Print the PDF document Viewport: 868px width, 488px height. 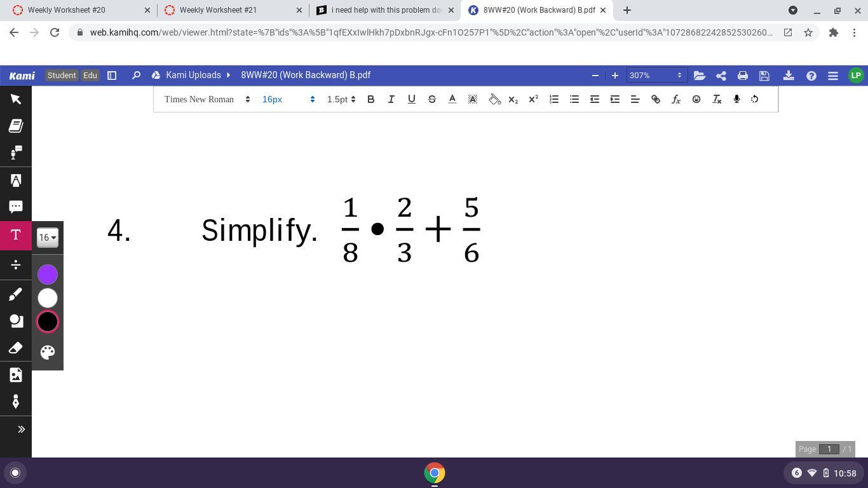[742, 76]
